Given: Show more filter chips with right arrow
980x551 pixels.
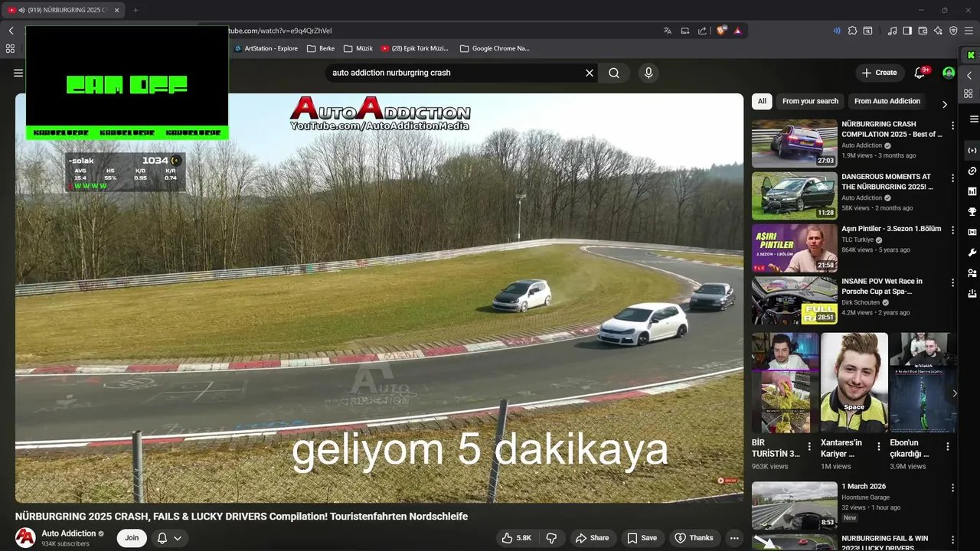Looking at the screenshot, I should pyautogui.click(x=944, y=104).
